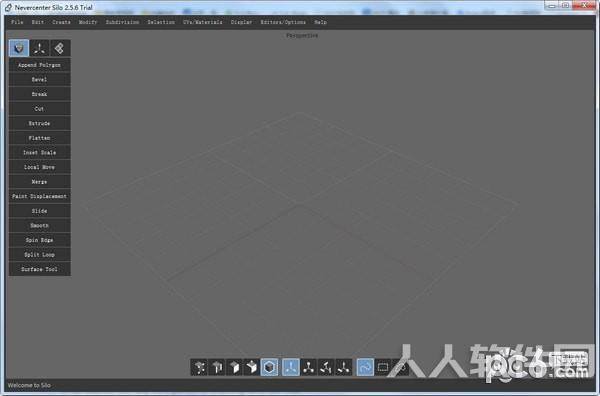
Task: Open modeling tools page cube icon
Action: (x=19, y=48)
